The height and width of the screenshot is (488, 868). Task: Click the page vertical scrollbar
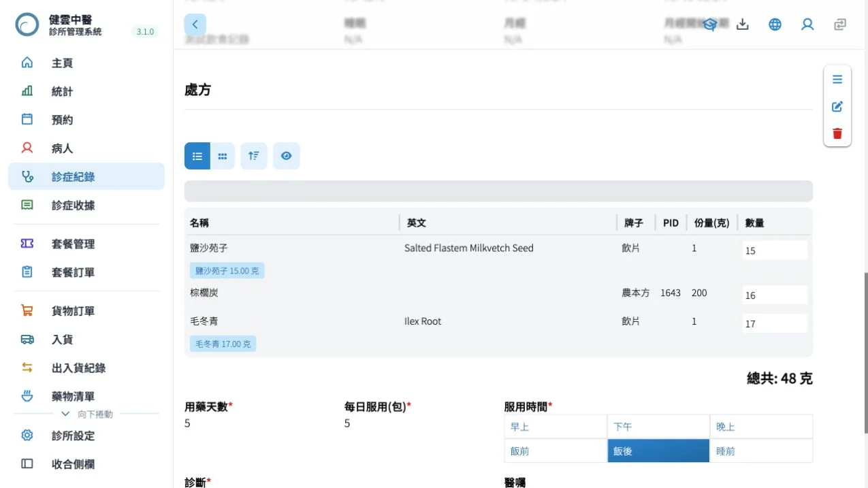[865, 352]
